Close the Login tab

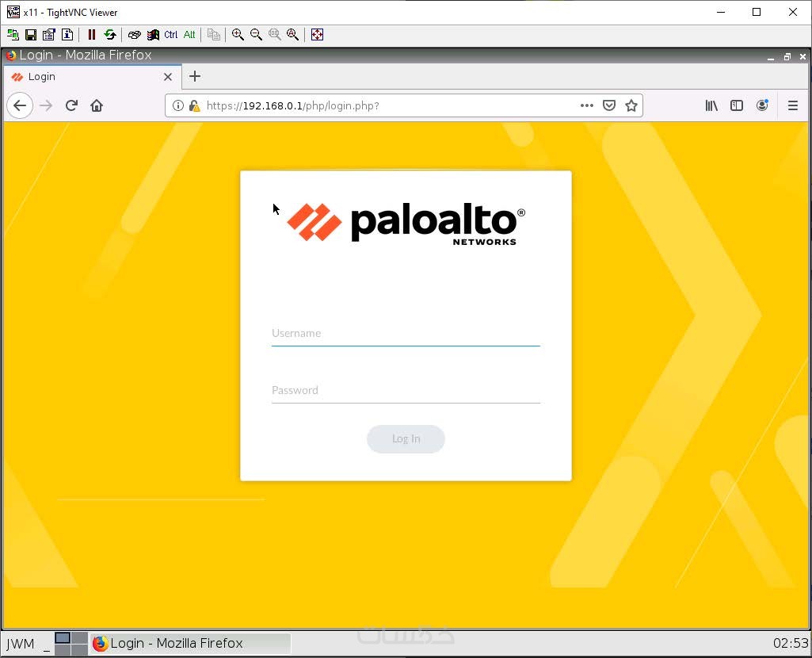[x=168, y=77]
